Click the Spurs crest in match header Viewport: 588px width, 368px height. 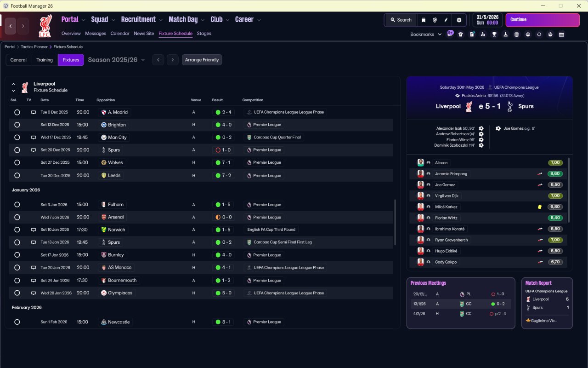[x=510, y=106]
